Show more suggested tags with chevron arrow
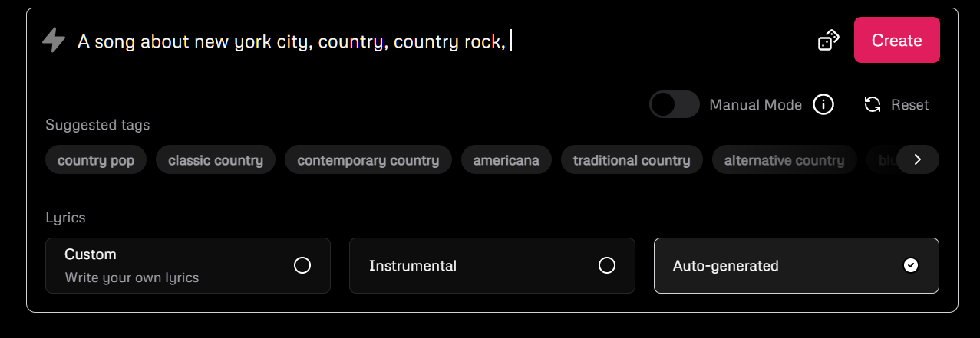The height and width of the screenshot is (338, 980). 918,159
